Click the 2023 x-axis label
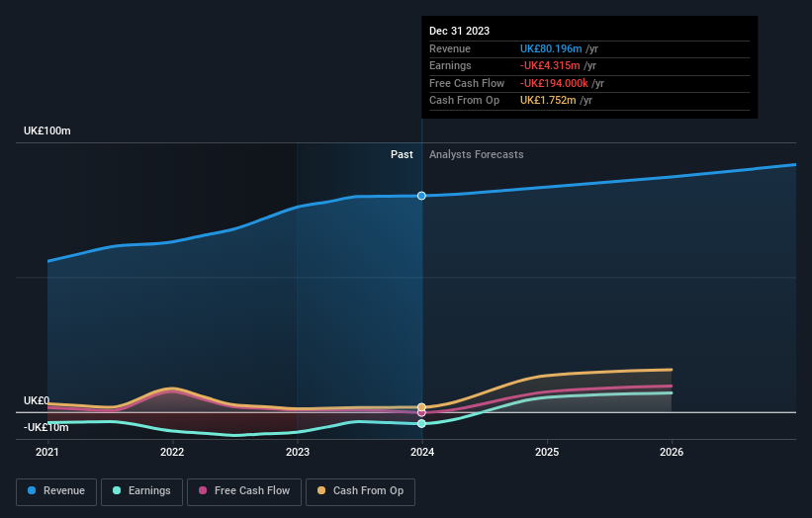This screenshot has height=518, width=812. tap(298, 452)
